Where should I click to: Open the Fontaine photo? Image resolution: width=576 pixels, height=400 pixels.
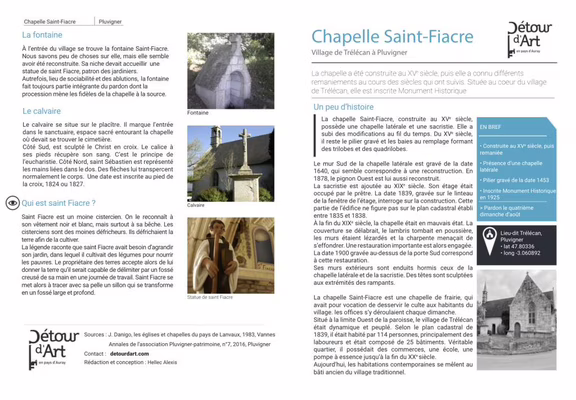tap(231, 71)
